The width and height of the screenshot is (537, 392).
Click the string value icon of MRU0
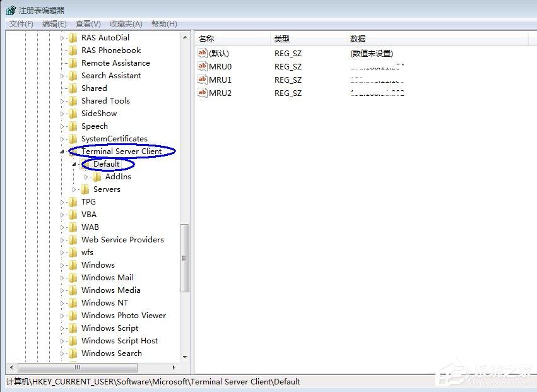(x=203, y=66)
